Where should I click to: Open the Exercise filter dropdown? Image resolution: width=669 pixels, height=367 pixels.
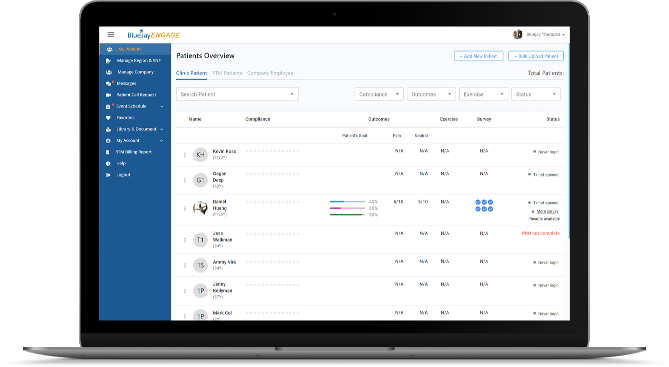483,94
